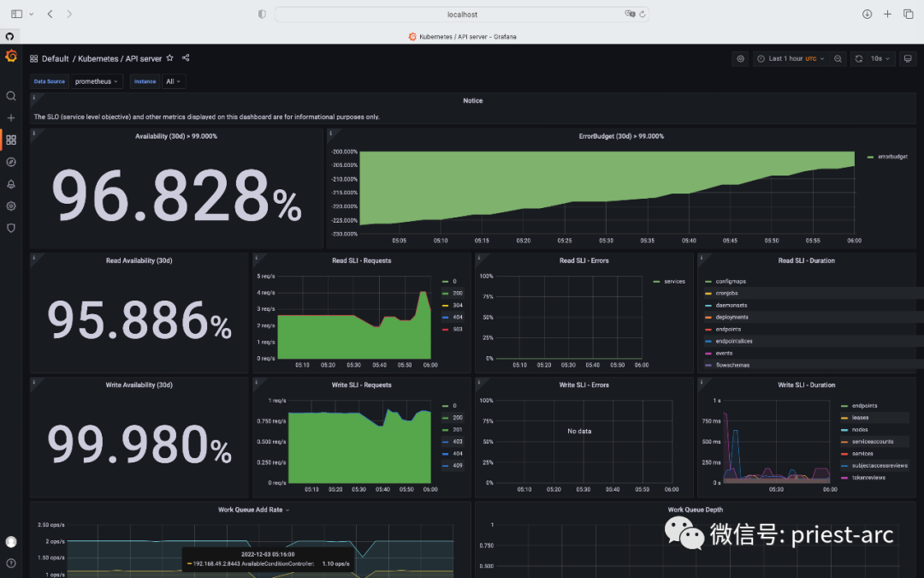This screenshot has width=924, height=578.
Task: Show info for Availability (30d) panel
Action: coord(33,134)
